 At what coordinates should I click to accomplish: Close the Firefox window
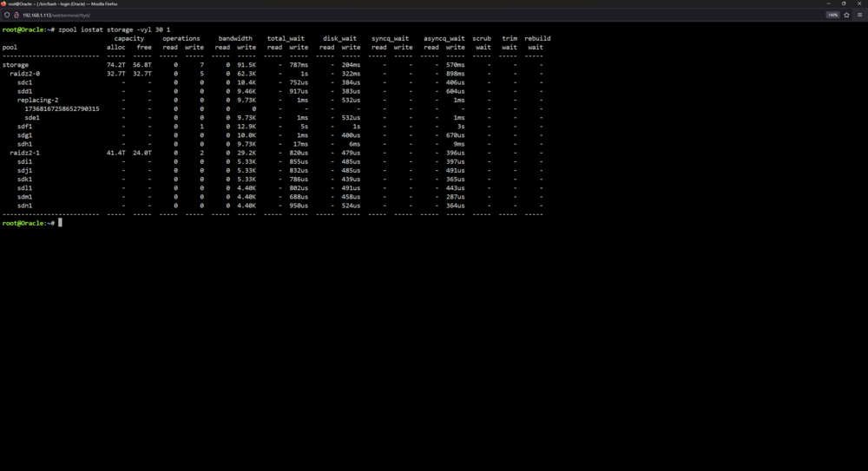tap(859, 3)
